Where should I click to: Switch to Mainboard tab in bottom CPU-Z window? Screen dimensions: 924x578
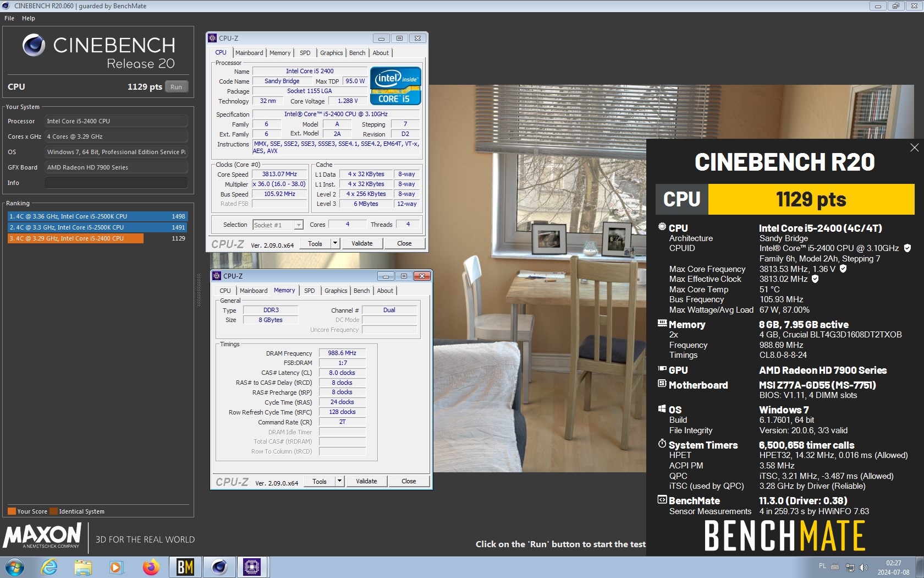[254, 291]
